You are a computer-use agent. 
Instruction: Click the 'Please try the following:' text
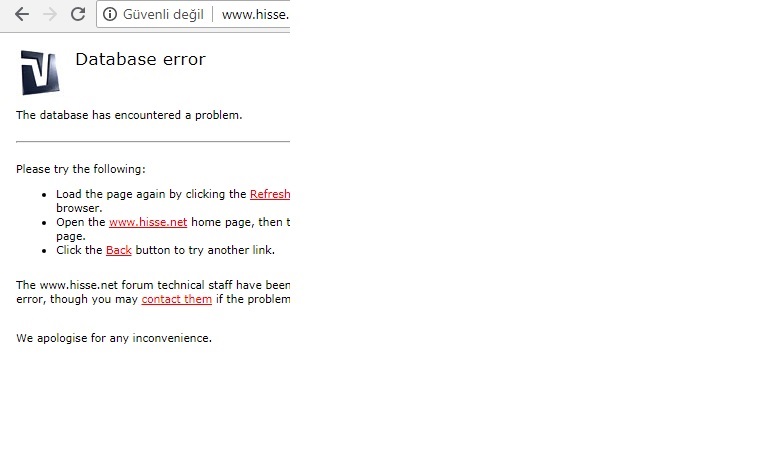[x=80, y=169]
